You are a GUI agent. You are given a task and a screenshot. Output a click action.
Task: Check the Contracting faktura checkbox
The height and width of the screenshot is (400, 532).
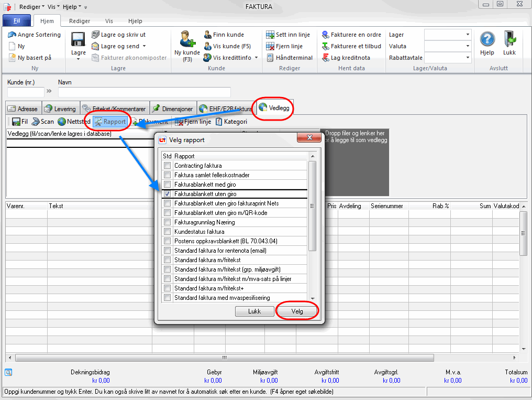(x=167, y=166)
